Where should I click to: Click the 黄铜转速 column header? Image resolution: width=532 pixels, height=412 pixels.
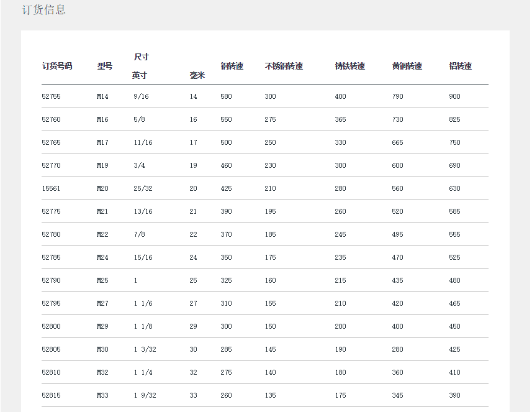pyautogui.click(x=407, y=66)
